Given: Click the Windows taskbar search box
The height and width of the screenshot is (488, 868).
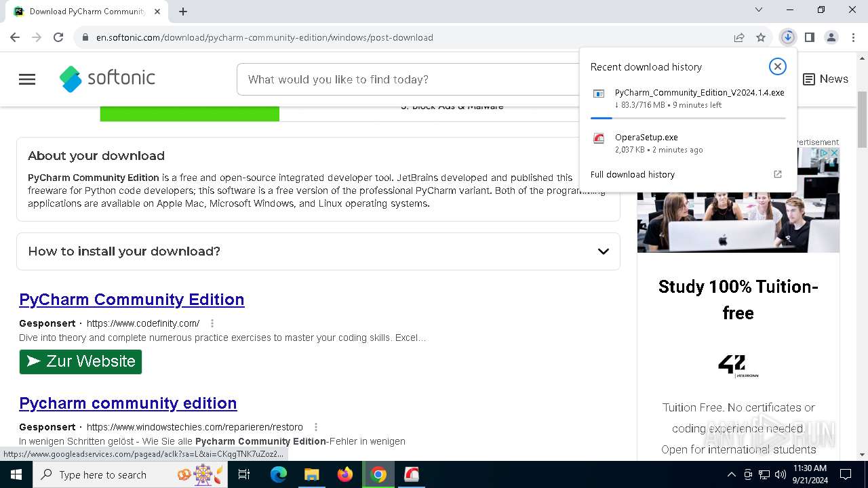Looking at the screenshot, I should 131,474.
